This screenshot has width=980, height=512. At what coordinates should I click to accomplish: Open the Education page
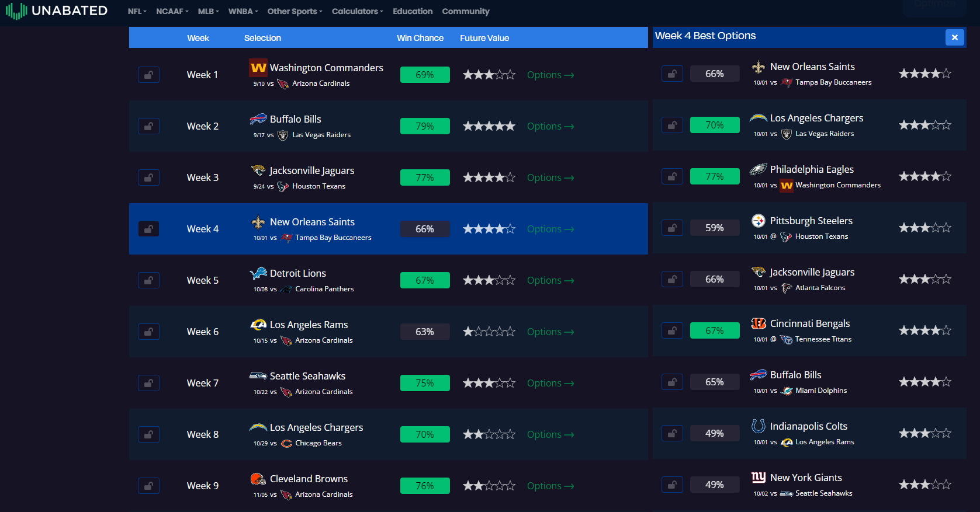pyautogui.click(x=413, y=11)
